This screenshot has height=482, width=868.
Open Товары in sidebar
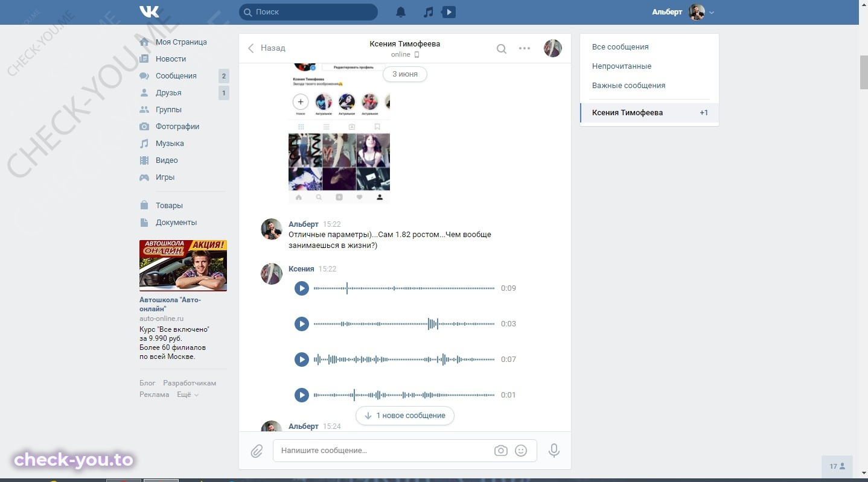pos(169,206)
